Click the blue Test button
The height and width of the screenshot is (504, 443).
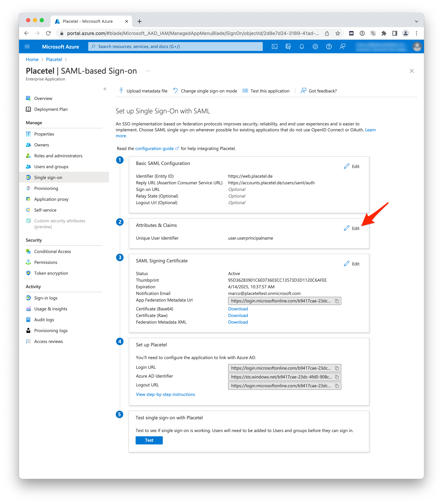pos(149,440)
